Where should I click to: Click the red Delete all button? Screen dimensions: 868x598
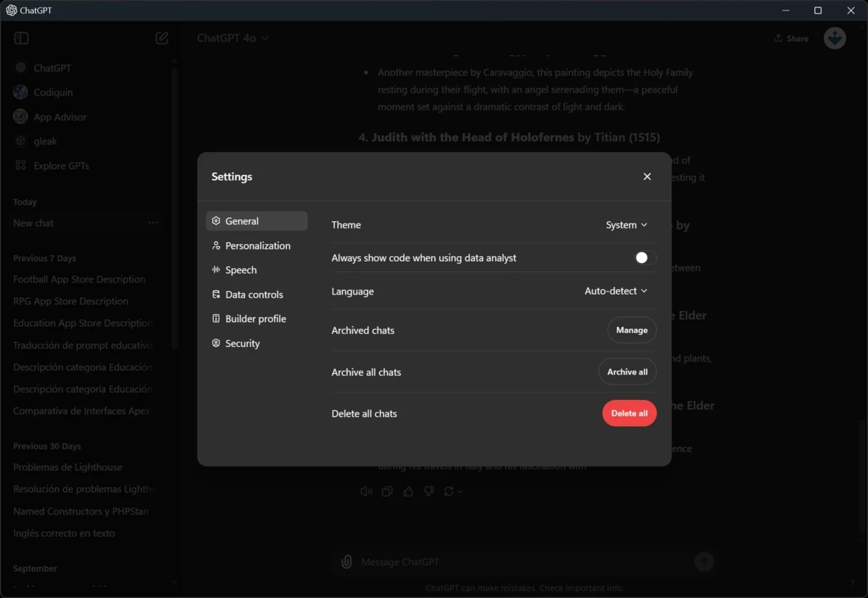point(629,413)
